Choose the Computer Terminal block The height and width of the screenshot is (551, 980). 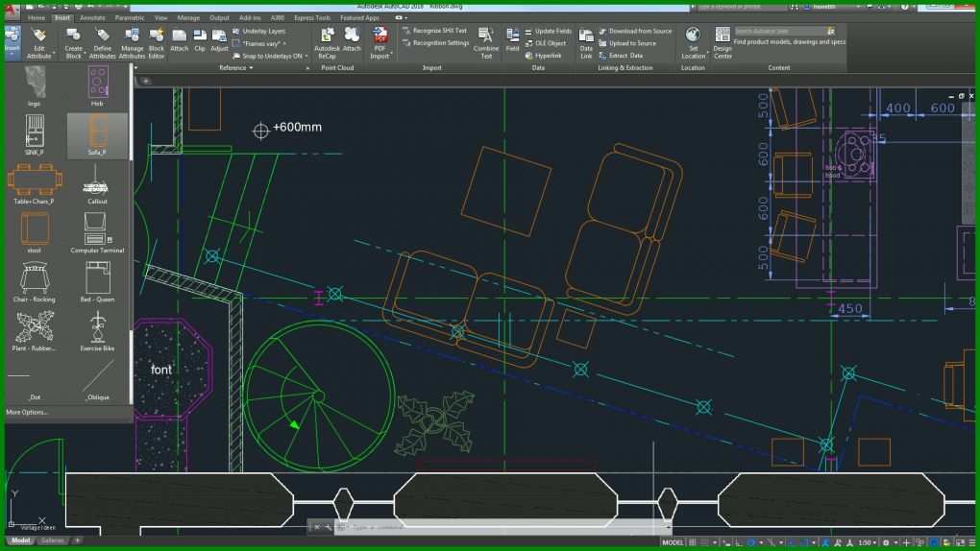pos(97,233)
